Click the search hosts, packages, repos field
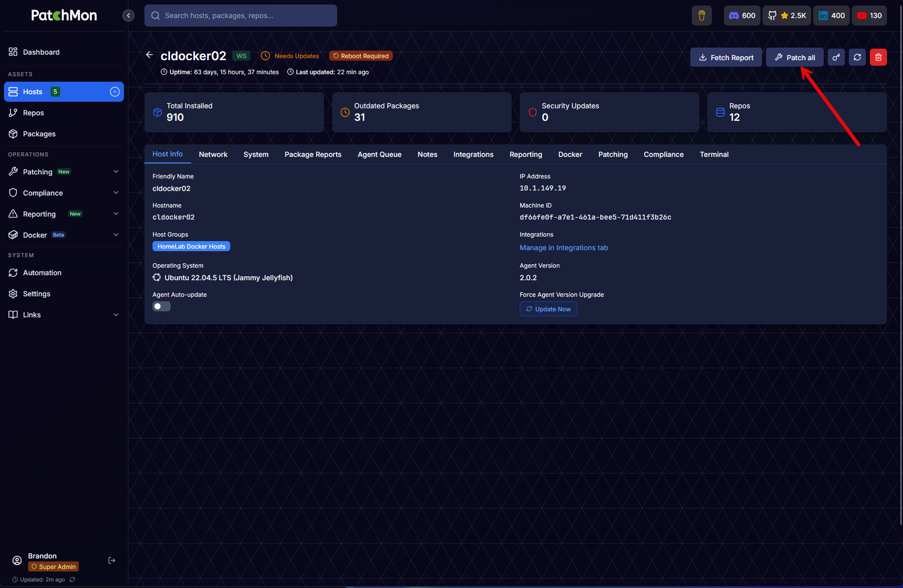Screen dimensions: 903x588 pos(241,16)
